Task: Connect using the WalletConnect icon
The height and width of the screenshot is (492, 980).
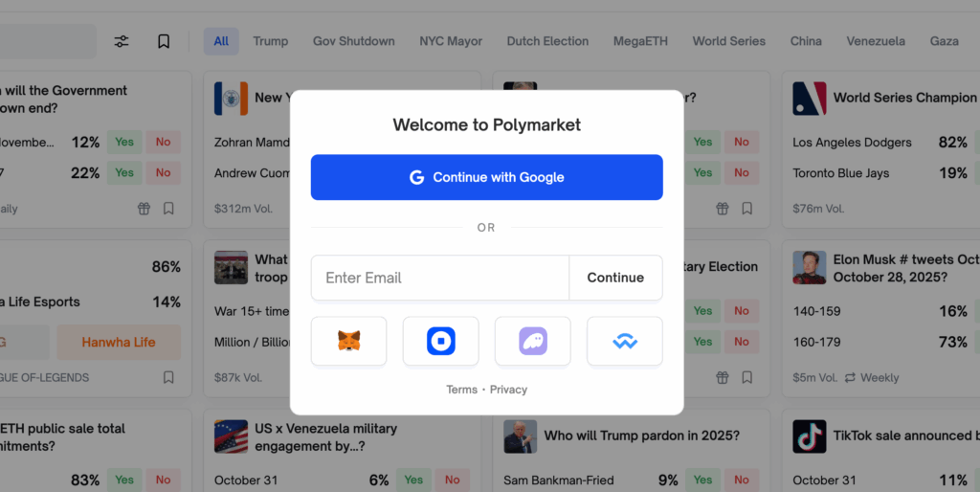Action: coord(624,342)
